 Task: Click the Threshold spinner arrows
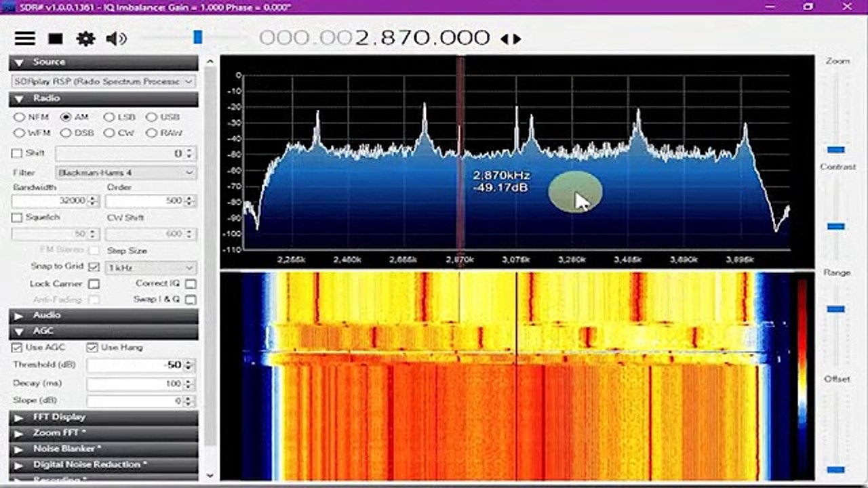[x=190, y=365]
